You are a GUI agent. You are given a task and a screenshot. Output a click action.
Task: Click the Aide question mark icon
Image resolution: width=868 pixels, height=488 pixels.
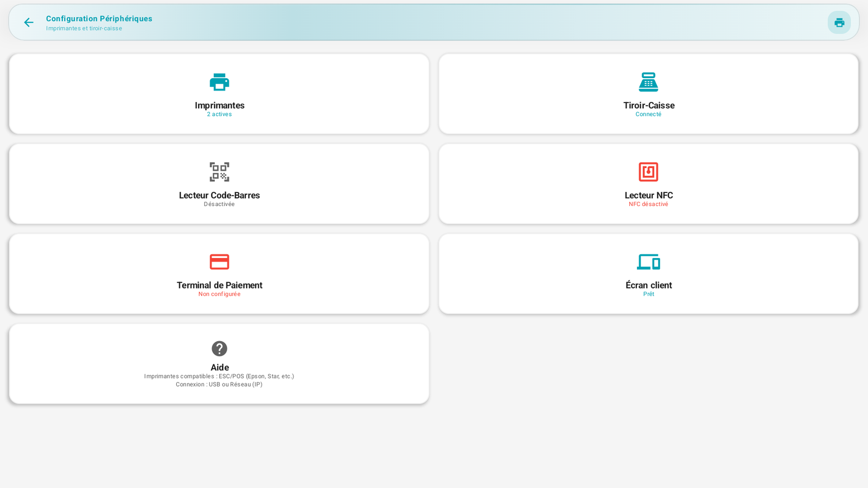[219, 348]
